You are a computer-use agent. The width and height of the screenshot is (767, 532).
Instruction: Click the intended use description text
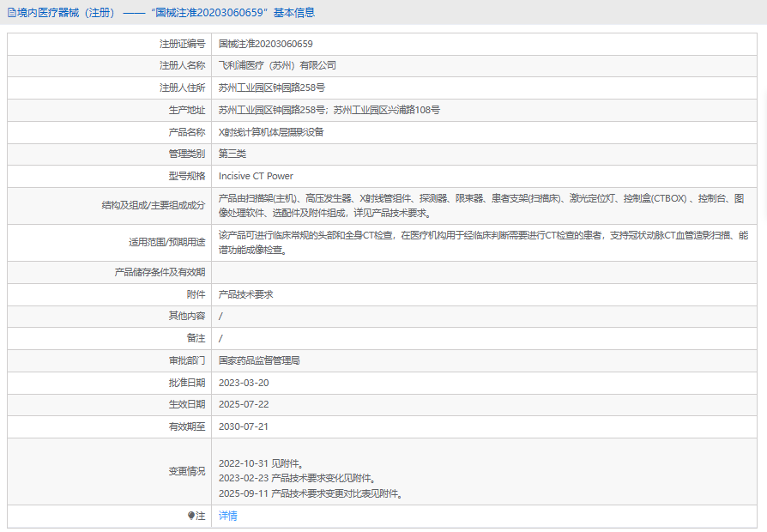click(482, 243)
